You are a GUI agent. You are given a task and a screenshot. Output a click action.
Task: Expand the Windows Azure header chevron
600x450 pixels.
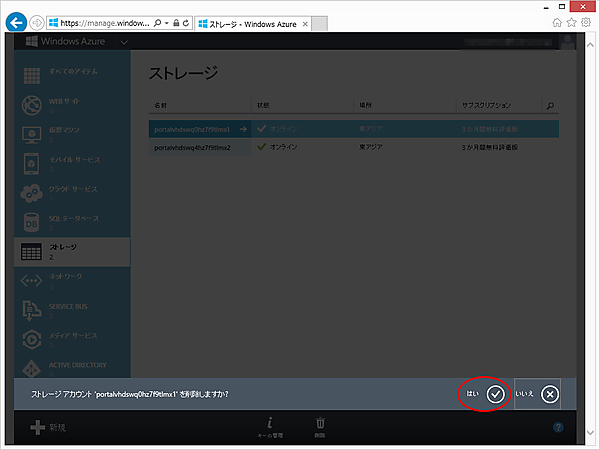tap(124, 42)
